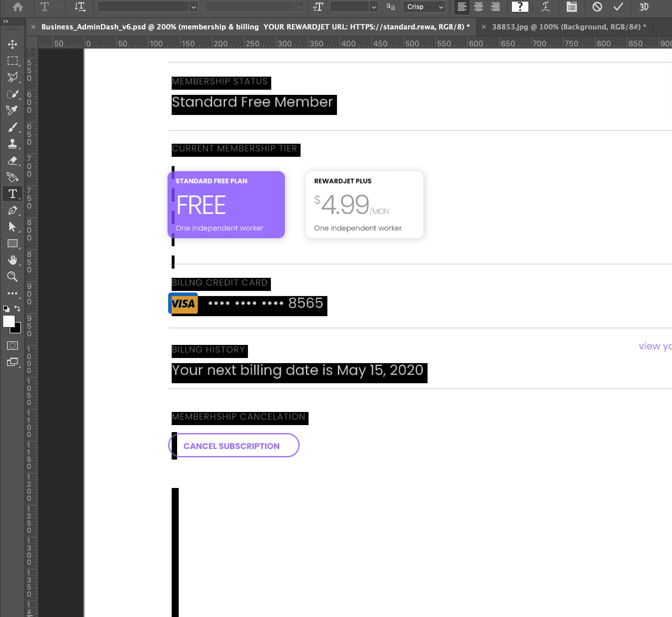Select the Rectangular Marquee tool
The image size is (672, 617).
[x=12, y=61]
